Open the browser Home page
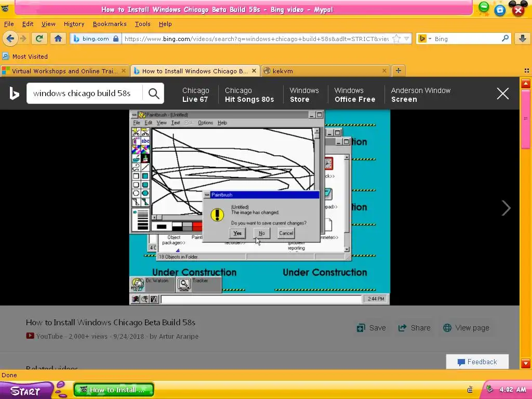 click(x=58, y=38)
